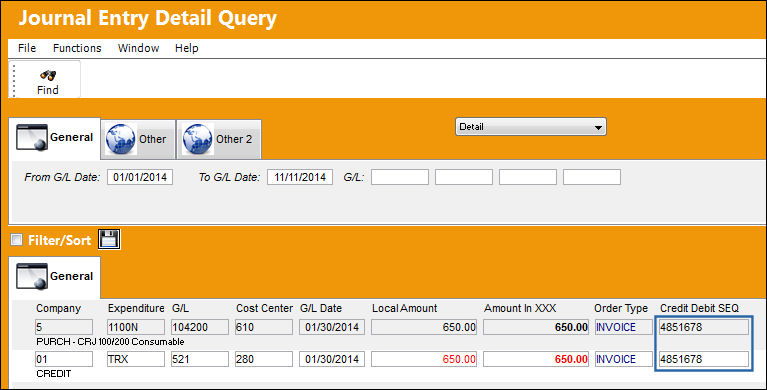Screen dimensions: 767x390
Task: Open the File menu
Action: [27, 48]
